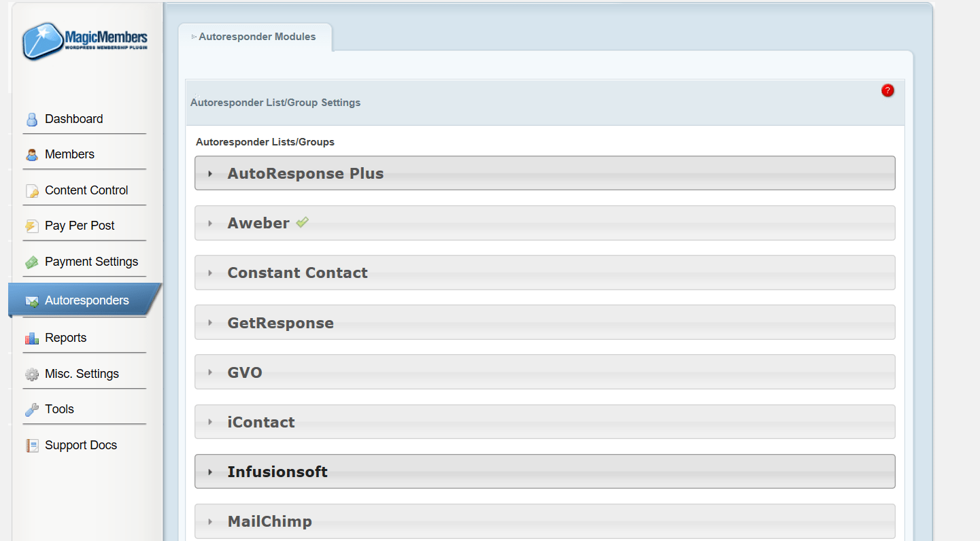This screenshot has height=541, width=980.
Task: Click Autoresponder List/Group Settings header
Action: click(x=275, y=103)
